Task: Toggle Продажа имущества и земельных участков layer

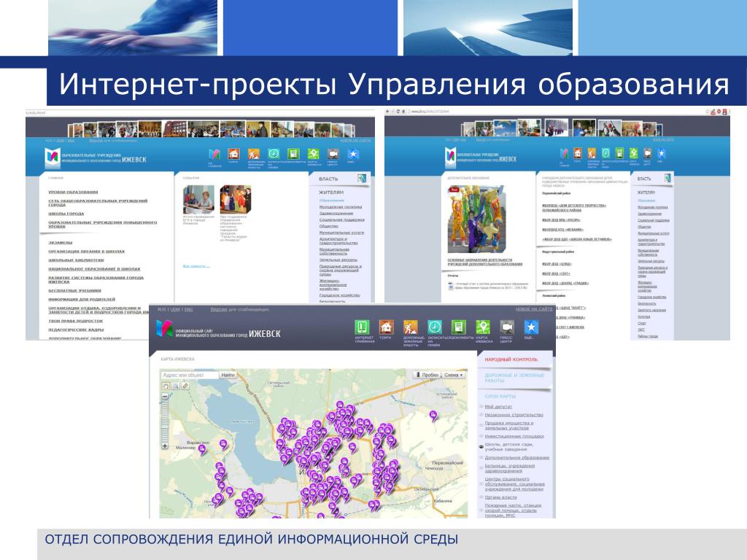Action: pyautogui.click(x=509, y=426)
